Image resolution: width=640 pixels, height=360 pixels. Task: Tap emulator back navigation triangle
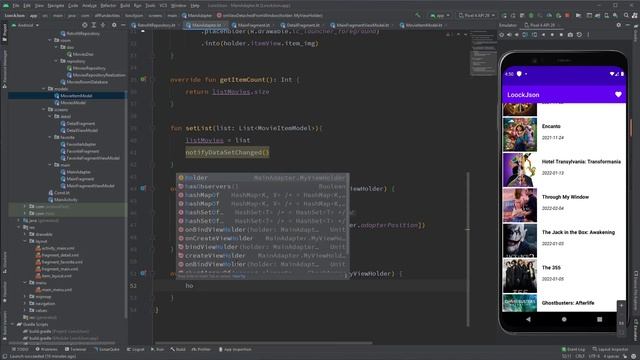529,319
